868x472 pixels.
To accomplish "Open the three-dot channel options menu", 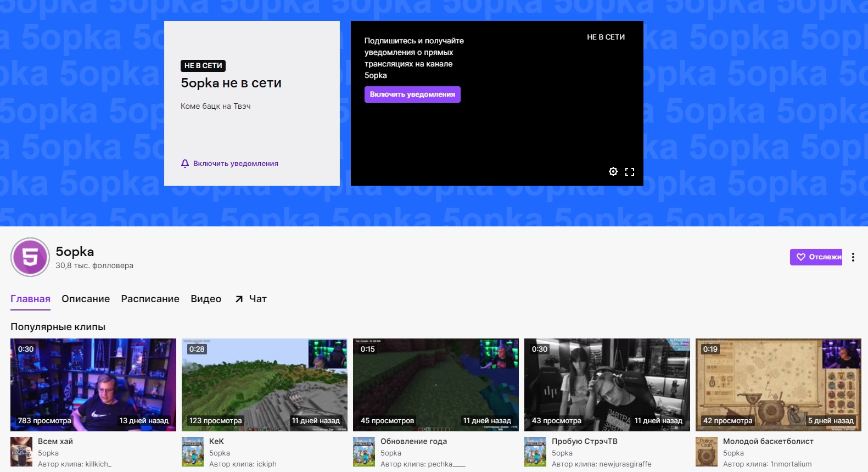I will click(853, 257).
